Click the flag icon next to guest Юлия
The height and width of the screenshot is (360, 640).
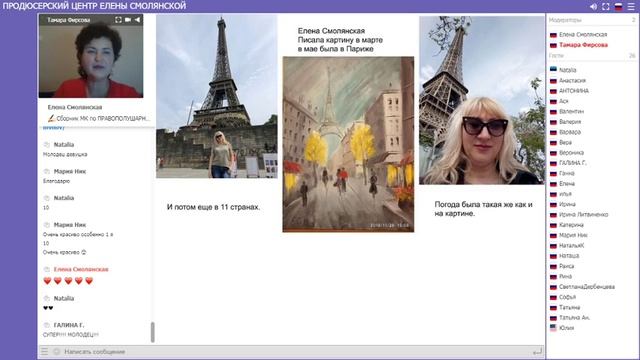pos(553,327)
